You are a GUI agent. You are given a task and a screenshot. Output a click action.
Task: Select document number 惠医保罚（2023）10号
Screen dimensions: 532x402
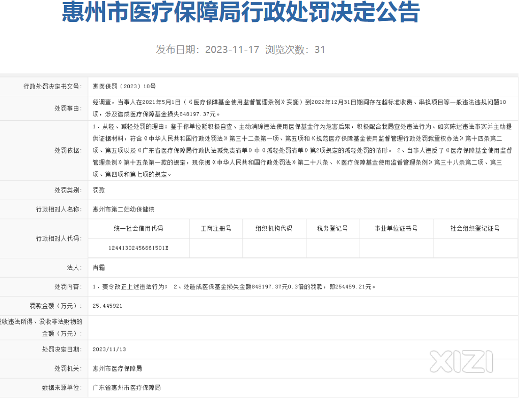[x=124, y=87]
